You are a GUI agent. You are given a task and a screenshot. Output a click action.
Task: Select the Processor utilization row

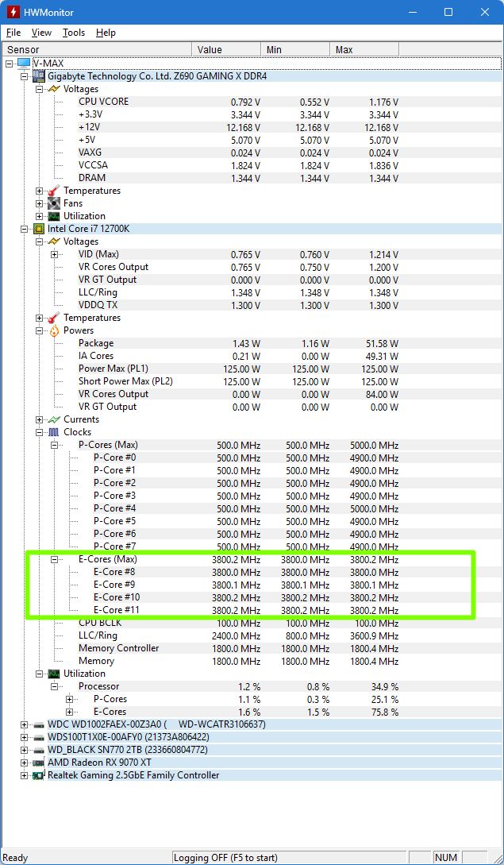pos(238,686)
